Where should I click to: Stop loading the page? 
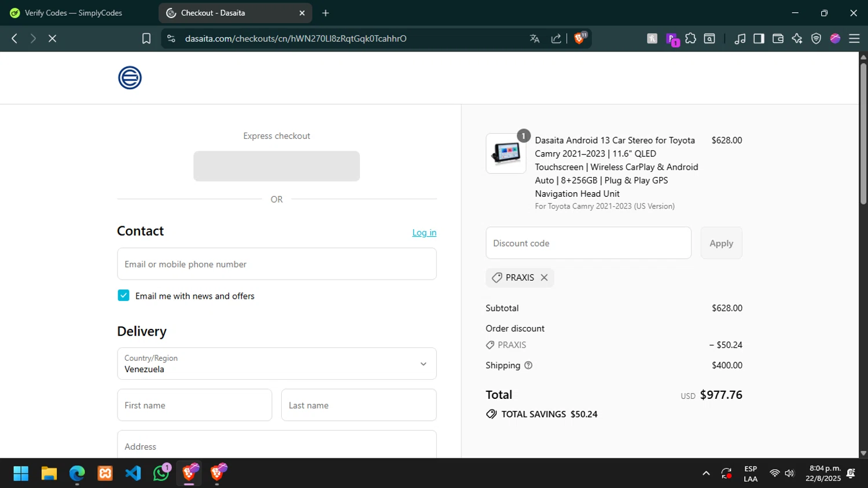click(52, 38)
